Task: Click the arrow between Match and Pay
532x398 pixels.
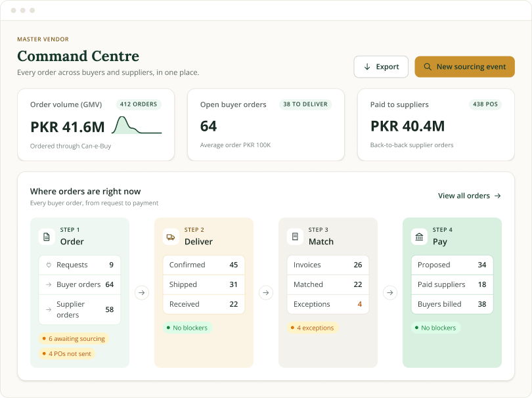Action: tap(390, 292)
